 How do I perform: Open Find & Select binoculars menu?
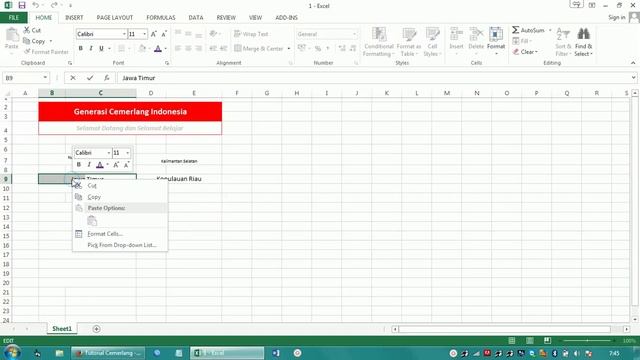coord(583,42)
